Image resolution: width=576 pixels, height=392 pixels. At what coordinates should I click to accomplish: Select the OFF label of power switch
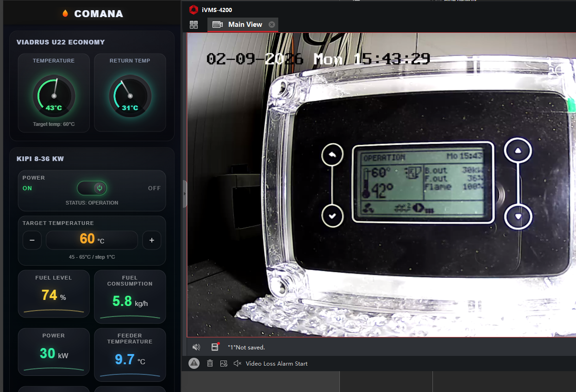point(154,188)
